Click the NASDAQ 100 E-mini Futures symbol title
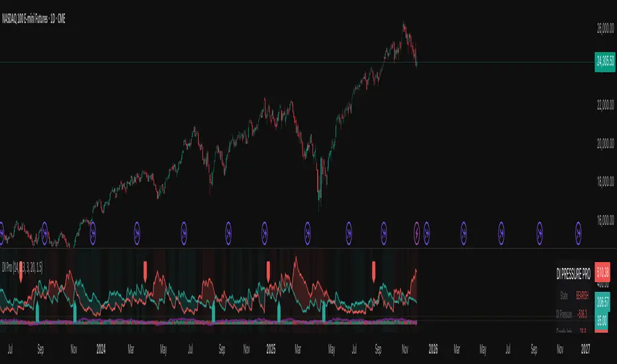 pyautogui.click(x=34, y=19)
